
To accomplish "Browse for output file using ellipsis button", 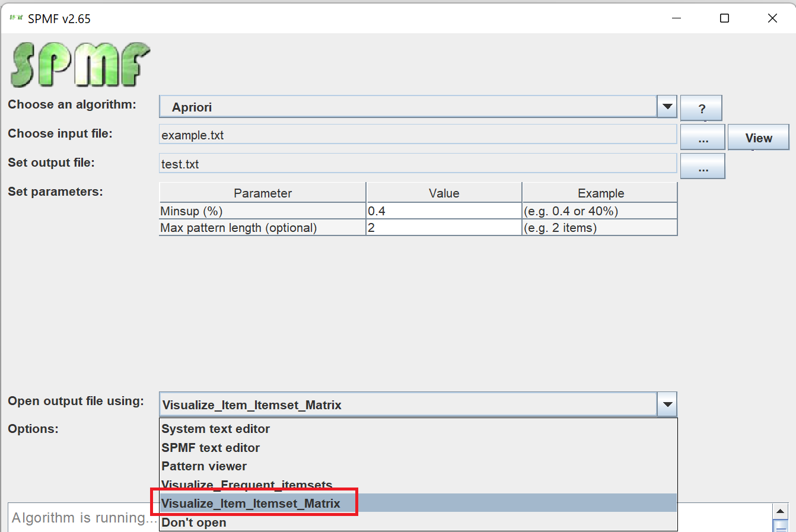I will (x=703, y=167).
